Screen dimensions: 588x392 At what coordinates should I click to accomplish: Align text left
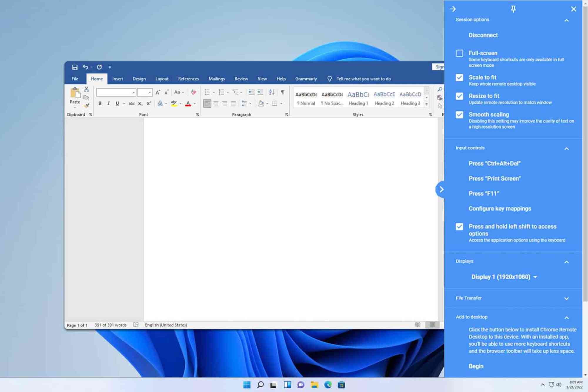(207, 103)
